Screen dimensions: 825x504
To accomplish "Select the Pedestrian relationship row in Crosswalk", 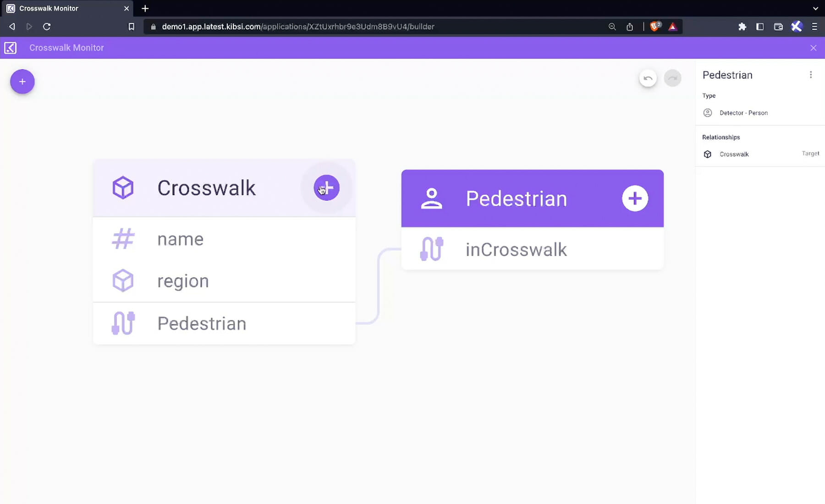I will [x=224, y=323].
